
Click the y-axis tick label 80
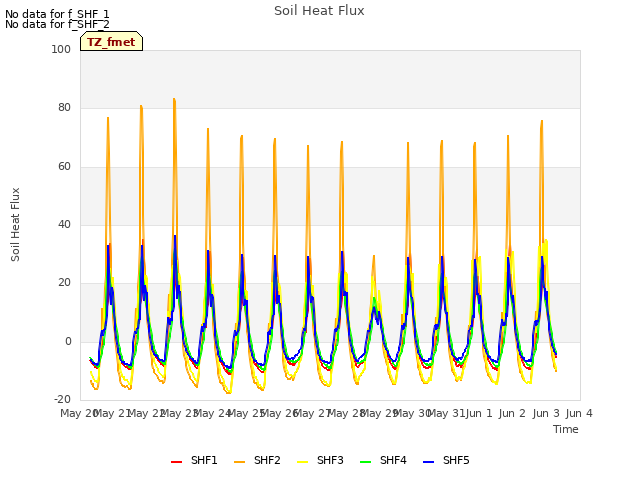(64, 108)
